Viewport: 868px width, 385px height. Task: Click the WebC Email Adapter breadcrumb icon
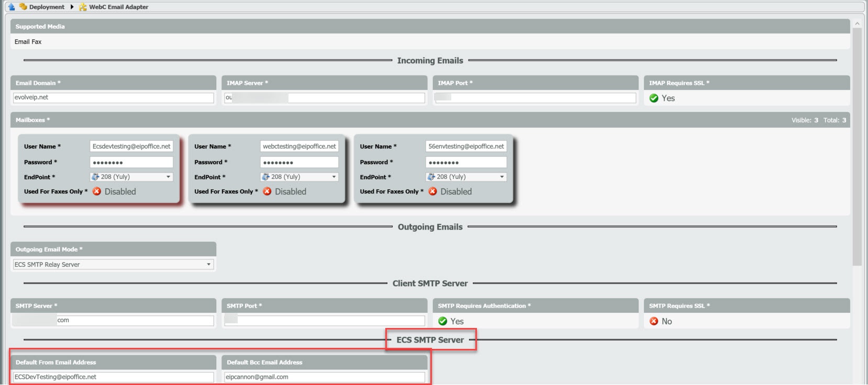tap(83, 7)
